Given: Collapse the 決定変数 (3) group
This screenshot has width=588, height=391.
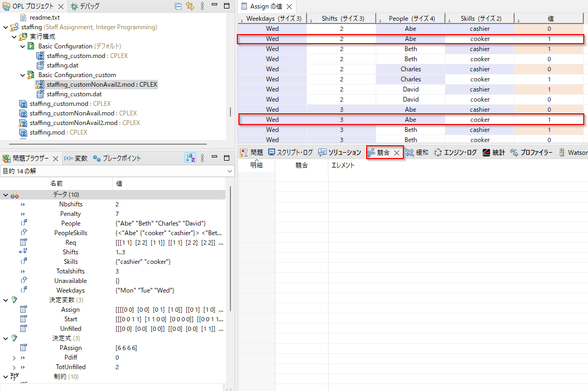Looking at the screenshot, I should click(5, 300).
